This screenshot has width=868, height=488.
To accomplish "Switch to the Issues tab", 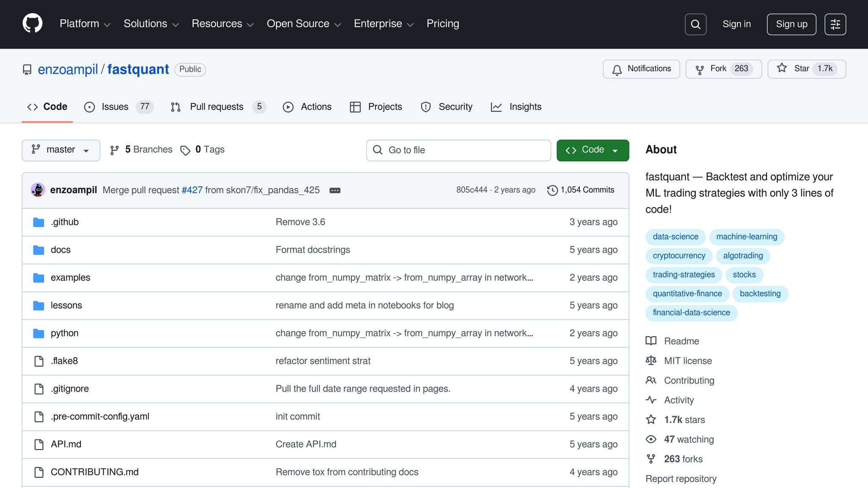I will [114, 107].
